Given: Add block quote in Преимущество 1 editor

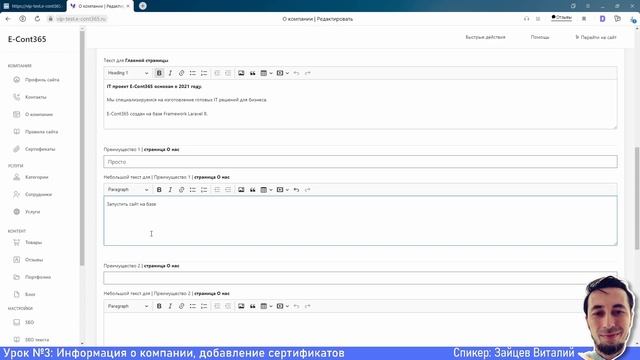Looking at the screenshot, I should (x=253, y=190).
